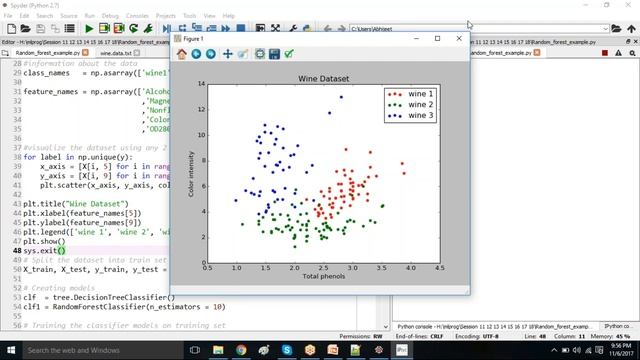Configure subplots in Figure 1

tap(260, 54)
